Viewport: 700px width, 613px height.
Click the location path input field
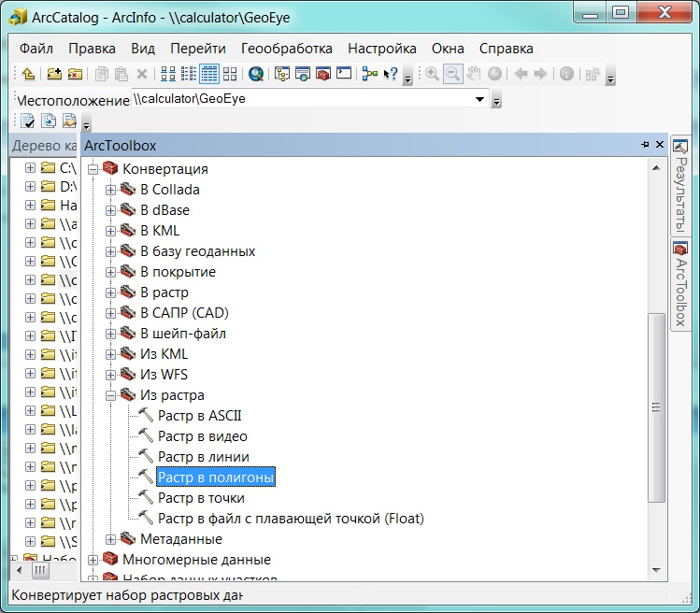tap(303, 99)
